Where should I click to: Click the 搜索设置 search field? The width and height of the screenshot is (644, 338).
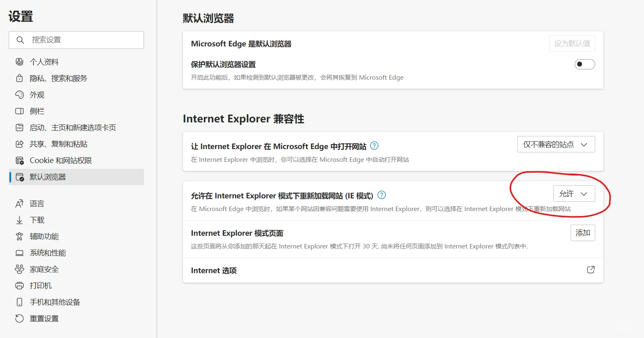76,40
